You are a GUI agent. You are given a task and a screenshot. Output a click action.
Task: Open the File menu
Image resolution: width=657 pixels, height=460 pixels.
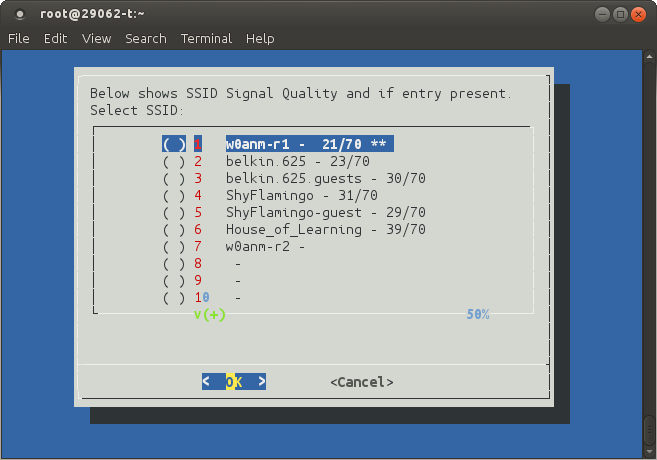pos(19,38)
